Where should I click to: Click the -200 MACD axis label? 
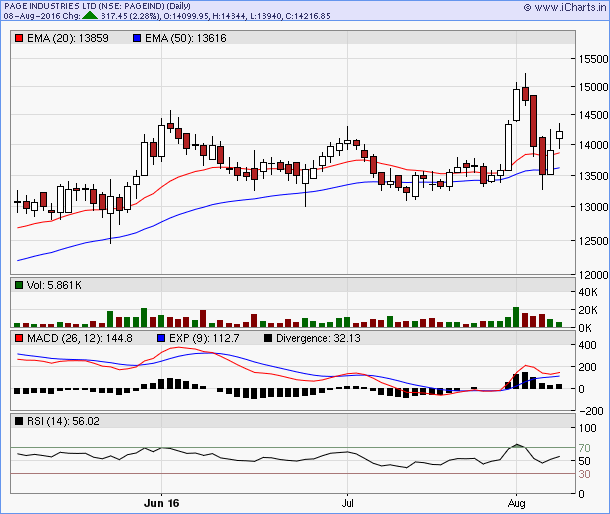click(591, 411)
